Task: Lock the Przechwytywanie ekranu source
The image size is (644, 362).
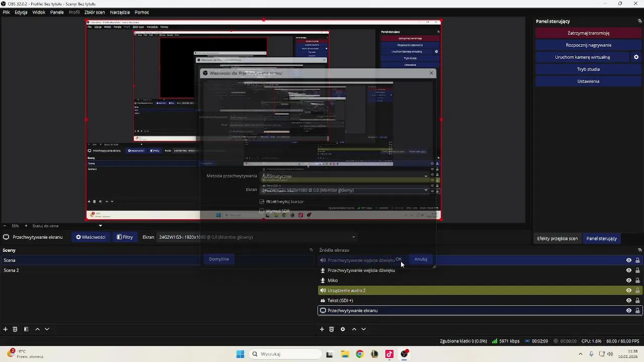Action: (x=637, y=311)
